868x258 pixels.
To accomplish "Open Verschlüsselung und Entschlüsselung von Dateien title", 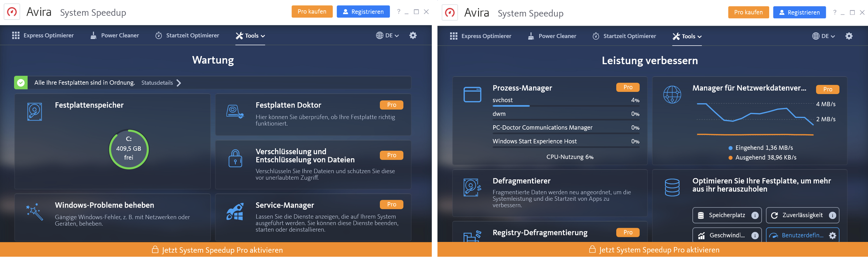I will 305,156.
